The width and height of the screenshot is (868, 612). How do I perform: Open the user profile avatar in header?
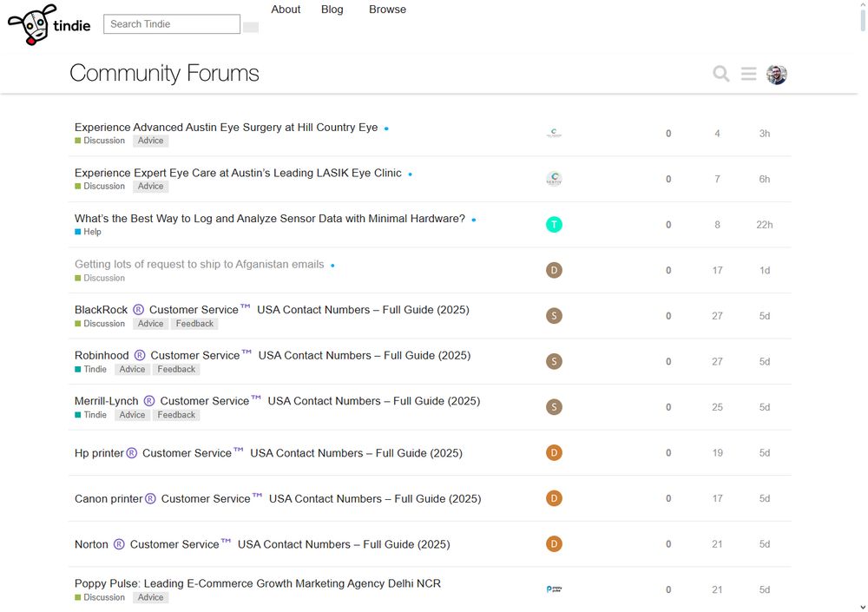tap(777, 74)
